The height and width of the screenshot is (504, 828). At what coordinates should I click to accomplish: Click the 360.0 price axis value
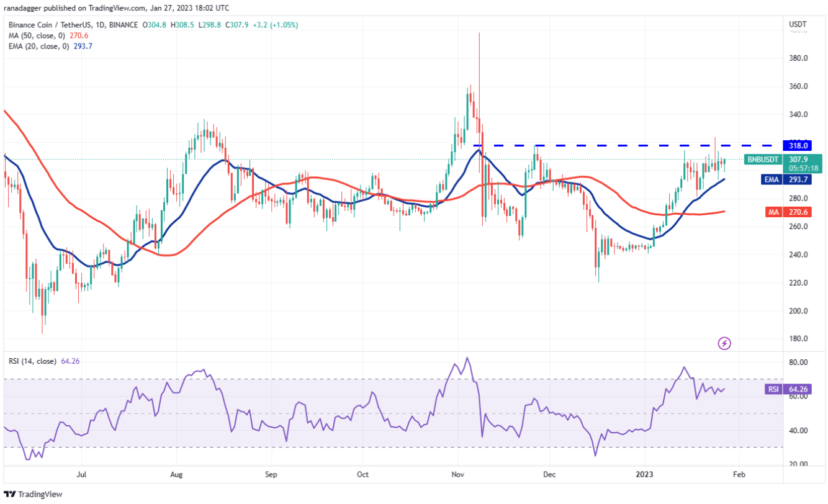797,86
